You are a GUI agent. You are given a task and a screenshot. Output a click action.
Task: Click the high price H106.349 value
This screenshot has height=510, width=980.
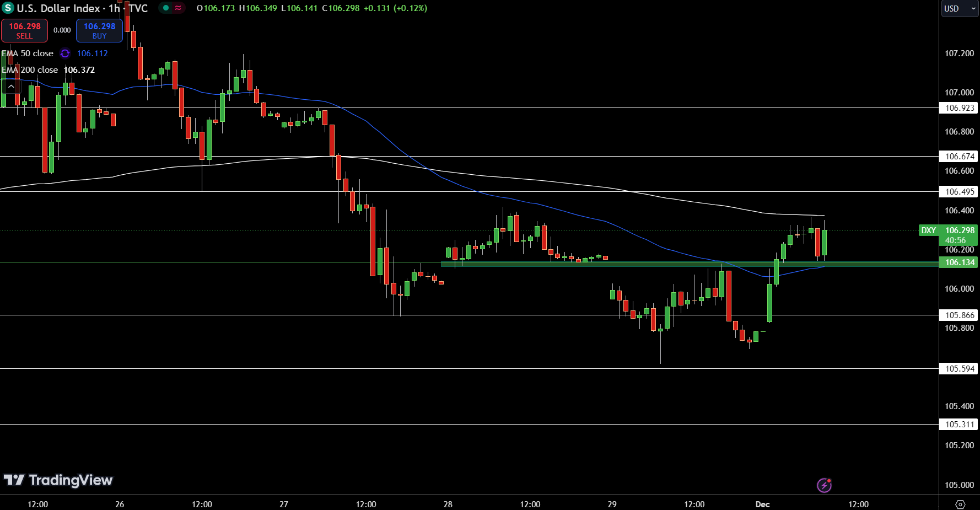pos(258,8)
